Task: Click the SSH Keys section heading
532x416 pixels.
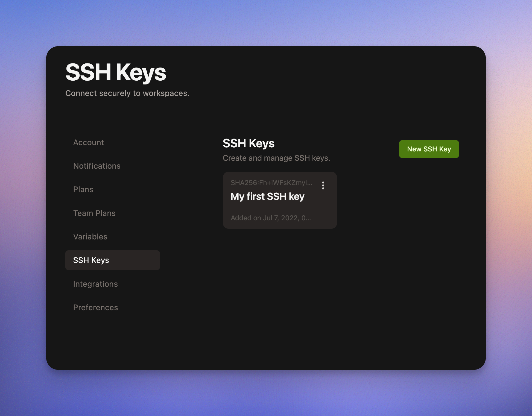Action: point(249,143)
